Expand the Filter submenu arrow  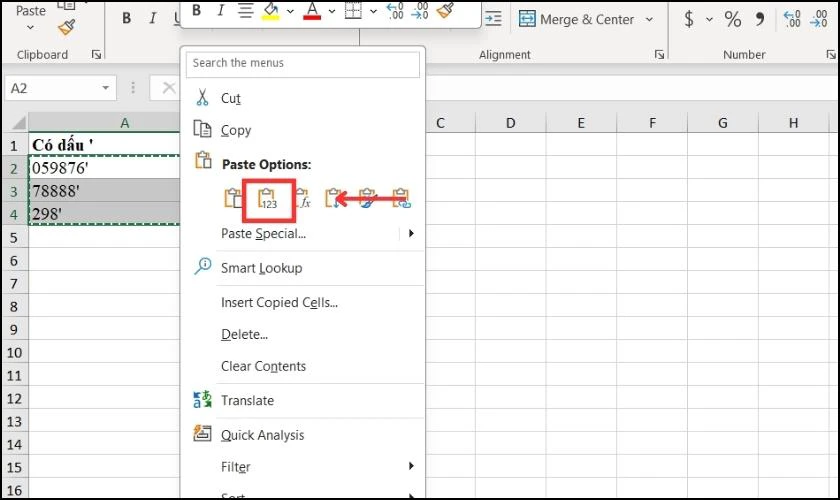[411, 466]
